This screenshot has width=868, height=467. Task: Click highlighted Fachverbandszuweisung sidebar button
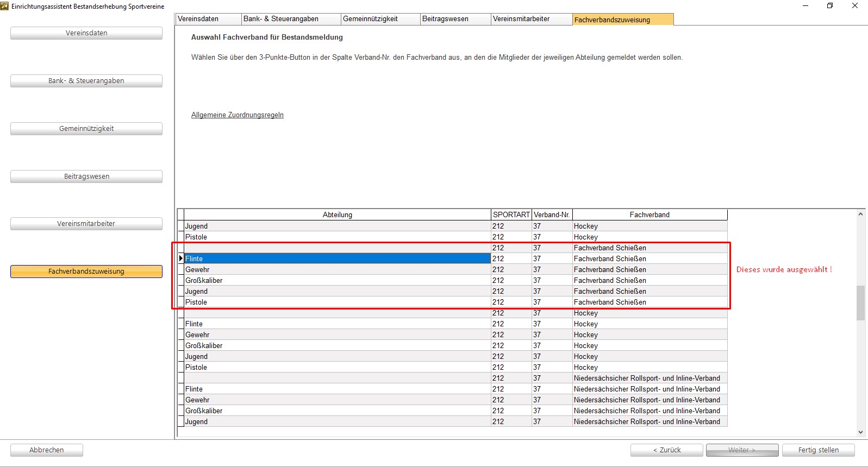86,272
